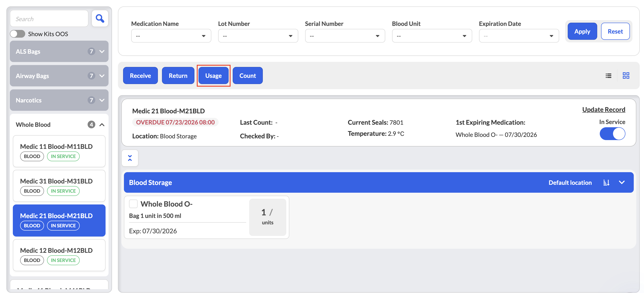This screenshot has height=293, width=644.
Task: Click the Narcotics count badge 7
Action: pyautogui.click(x=91, y=100)
